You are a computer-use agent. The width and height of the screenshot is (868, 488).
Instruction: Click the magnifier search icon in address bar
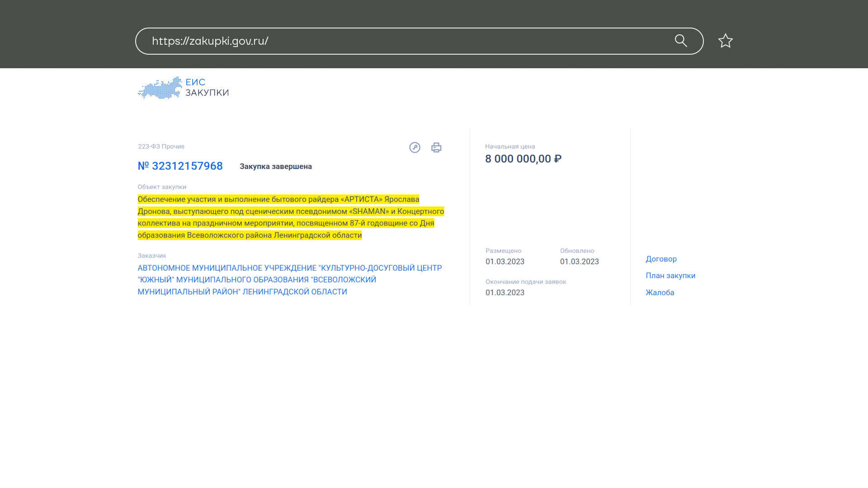[681, 41]
